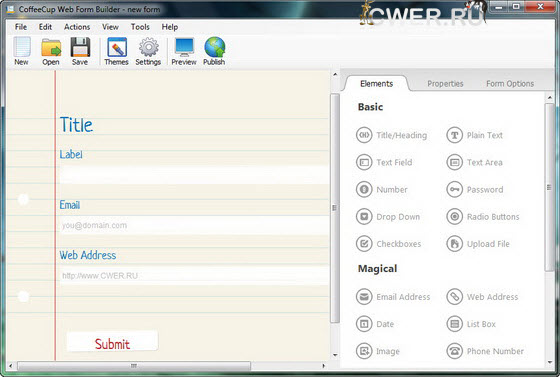The image size is (560, 377).
Task: Insert an Image element
Action: [x=378, y=351]
